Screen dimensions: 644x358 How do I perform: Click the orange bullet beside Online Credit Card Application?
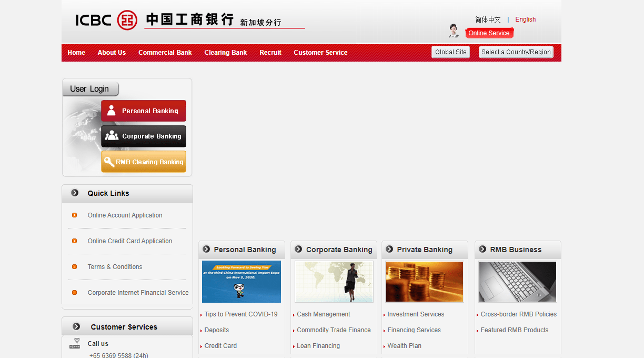tap(75, 241)
